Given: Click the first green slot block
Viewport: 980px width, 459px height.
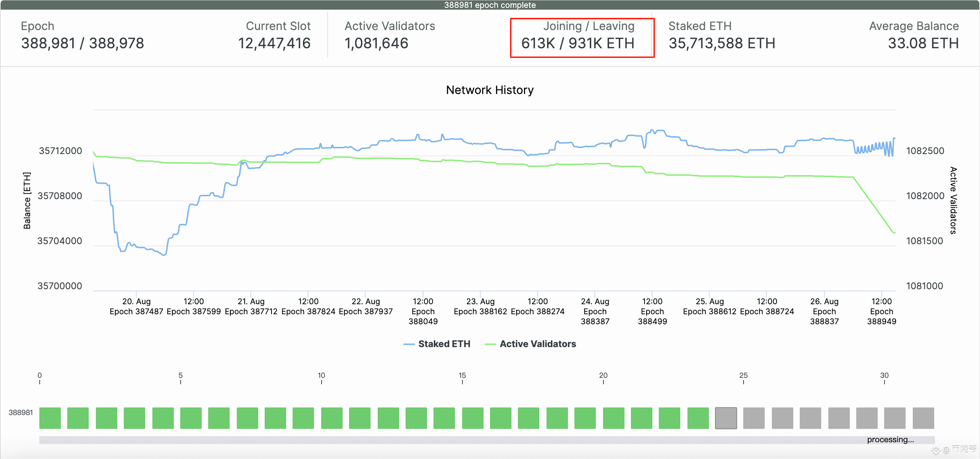Looking at the screenshot, I should click(50, 418).
